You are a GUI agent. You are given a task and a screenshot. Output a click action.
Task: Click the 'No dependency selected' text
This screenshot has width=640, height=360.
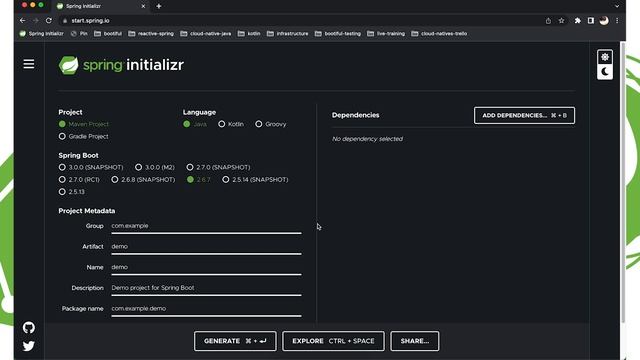pyautogui.click(x=367, y=139)
